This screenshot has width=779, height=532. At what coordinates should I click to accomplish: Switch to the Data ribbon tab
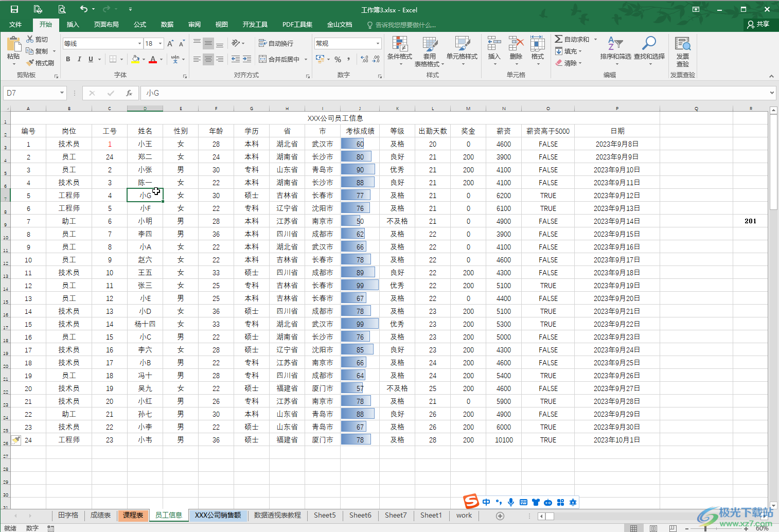point(167,25)
